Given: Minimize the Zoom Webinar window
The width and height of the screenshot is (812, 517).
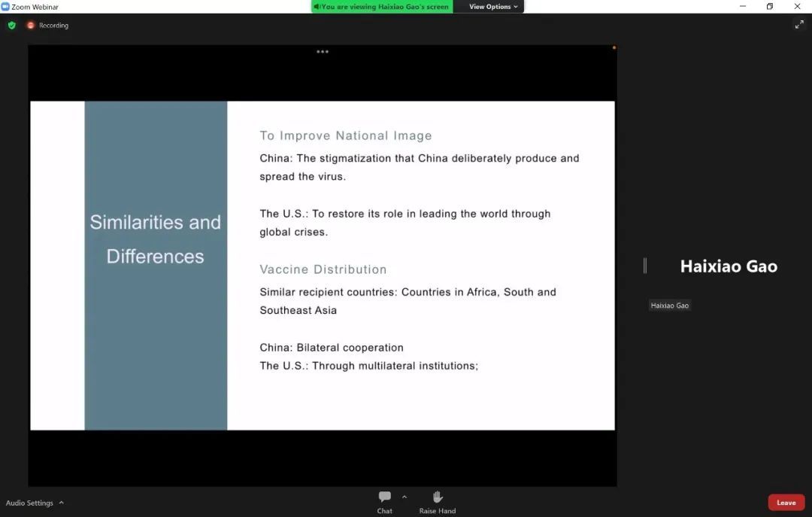Looking at the screenshot, I should (x=743, y=6).
